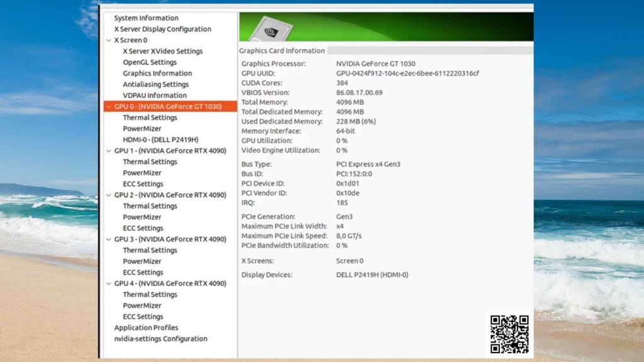644x362 pixels.
Task: Open X Server Display Configuration
Action: click(163, 29)
